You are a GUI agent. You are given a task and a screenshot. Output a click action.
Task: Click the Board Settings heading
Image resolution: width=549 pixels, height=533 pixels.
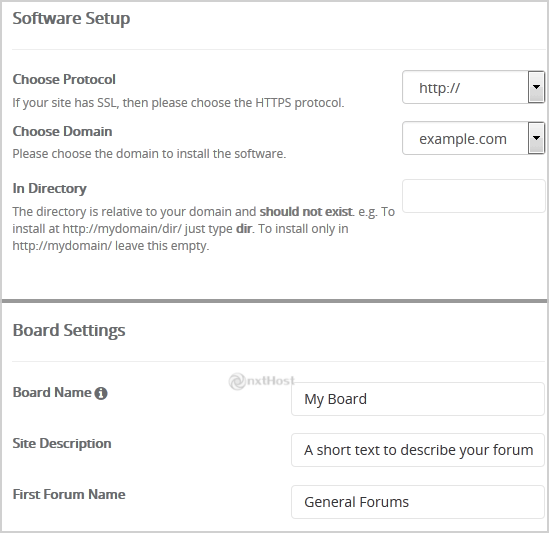click(69, 330)
